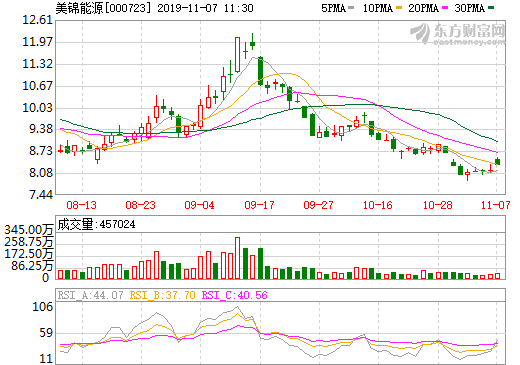Click the RSI_A:44.07 indicator label
Viewport: 520px width, 365px height.
(90, 295)
